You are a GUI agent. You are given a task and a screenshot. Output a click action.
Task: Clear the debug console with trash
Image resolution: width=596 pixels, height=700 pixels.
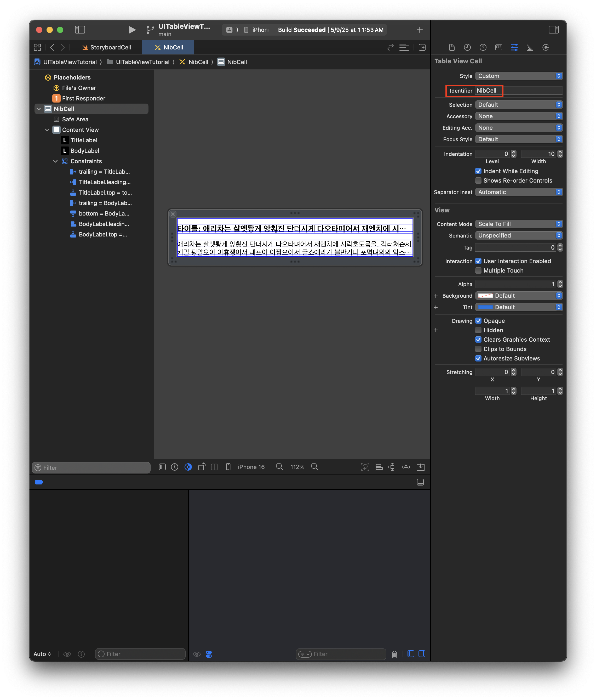394,654
